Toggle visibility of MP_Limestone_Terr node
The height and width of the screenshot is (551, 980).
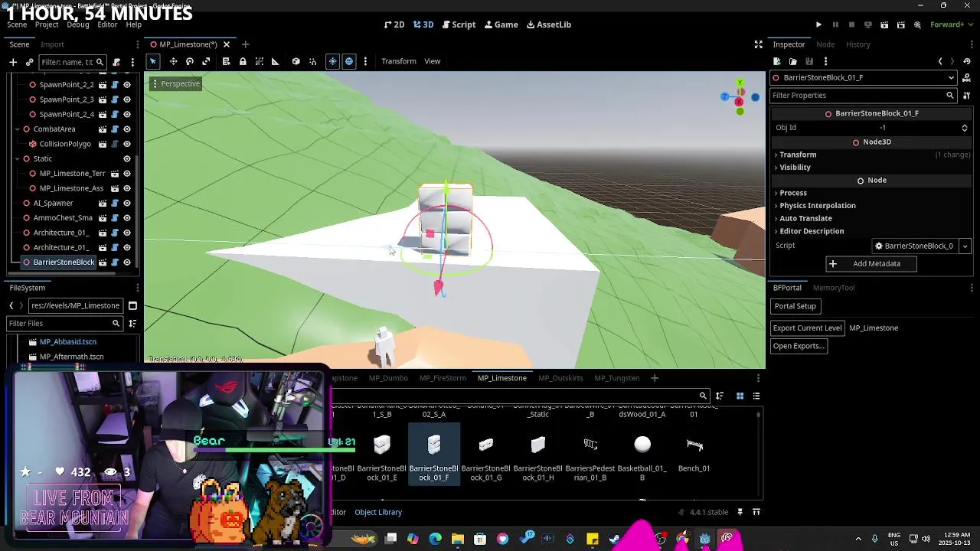click(x=127, y=174)
